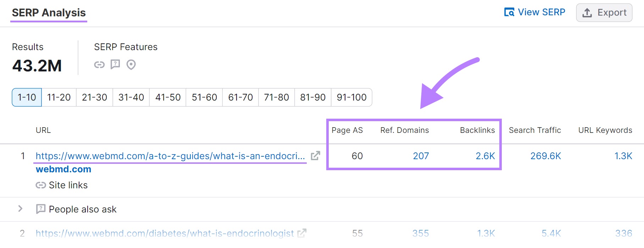This screenshot has height=248, width=644.
Task: Click the 269.6K search traffic value
Action: point(545,156)
